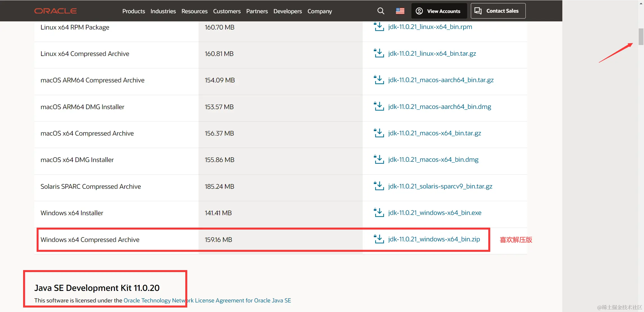This screenshot has width=644, height=312.
Task: Click download icon for macos-aarch64_bin.dmg
Action: (379, 106)
